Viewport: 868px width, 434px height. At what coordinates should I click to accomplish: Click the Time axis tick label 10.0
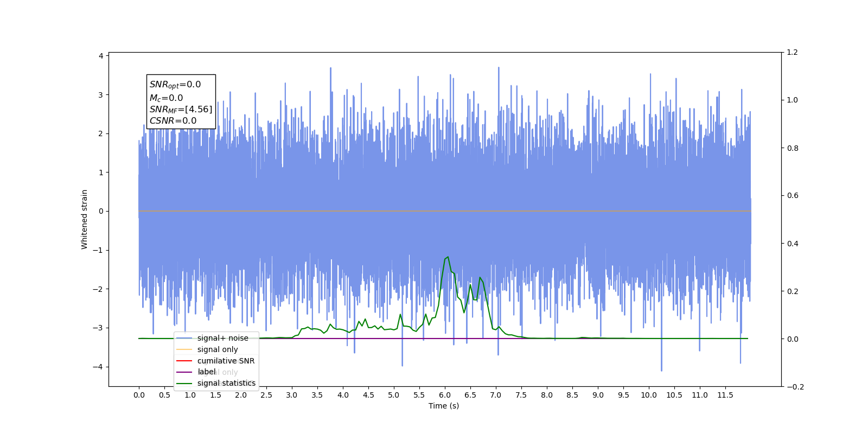click(x=649, y=395)
